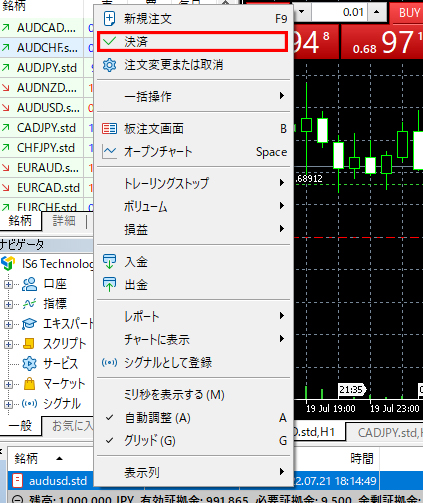Click the 入金 deposit icon
The image size is (423, 503).
(109, 262)
